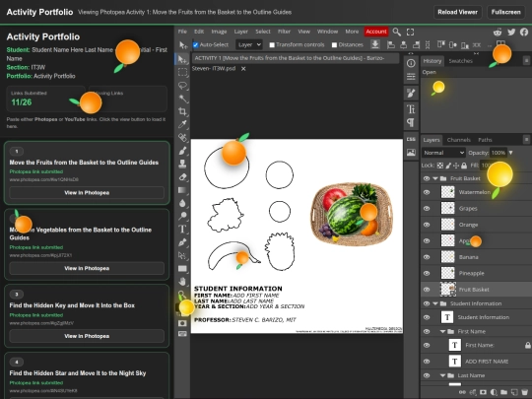Open the Info panel icon
Screen dimensions: 532x399
pos(411,63)
